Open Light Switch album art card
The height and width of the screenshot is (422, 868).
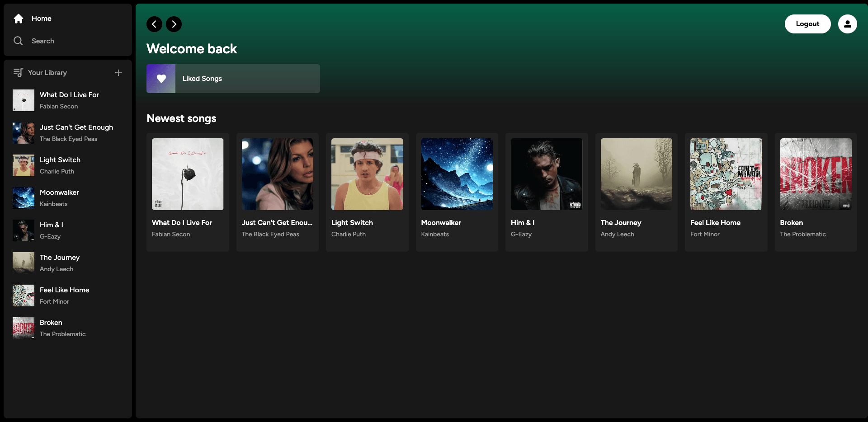tap(367, 174)
